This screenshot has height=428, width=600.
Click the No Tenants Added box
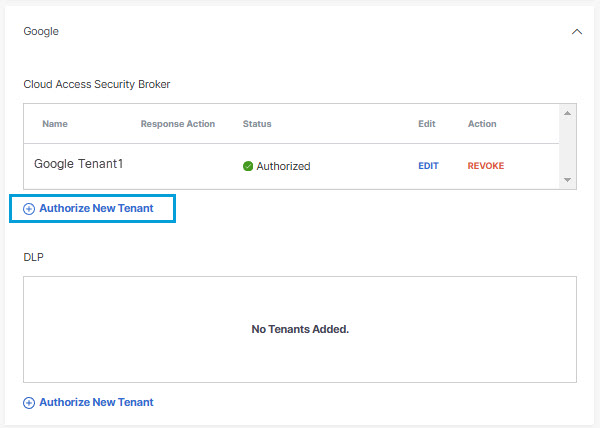[300, 329]
